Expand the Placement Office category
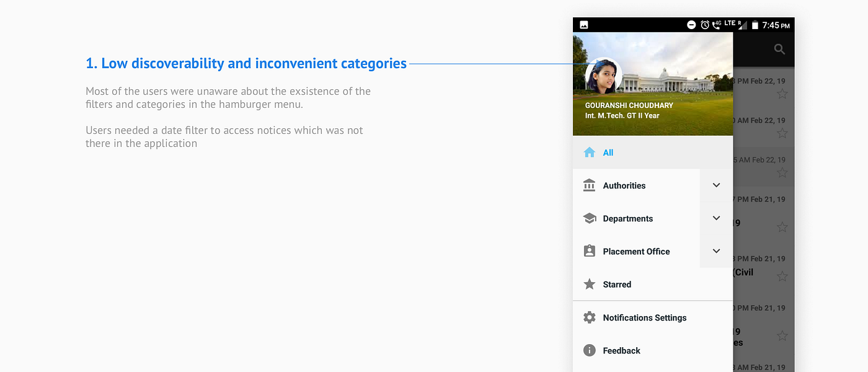The height and width of the screenshot is (372, 868). (716, 251)
